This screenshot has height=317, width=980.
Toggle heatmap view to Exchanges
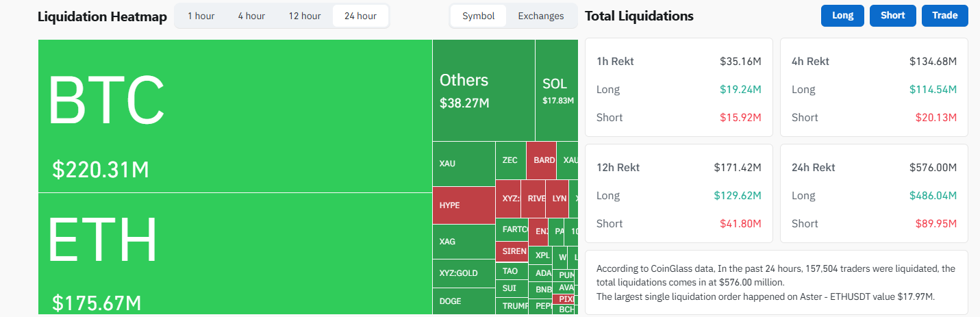click(x=541, y=16)
